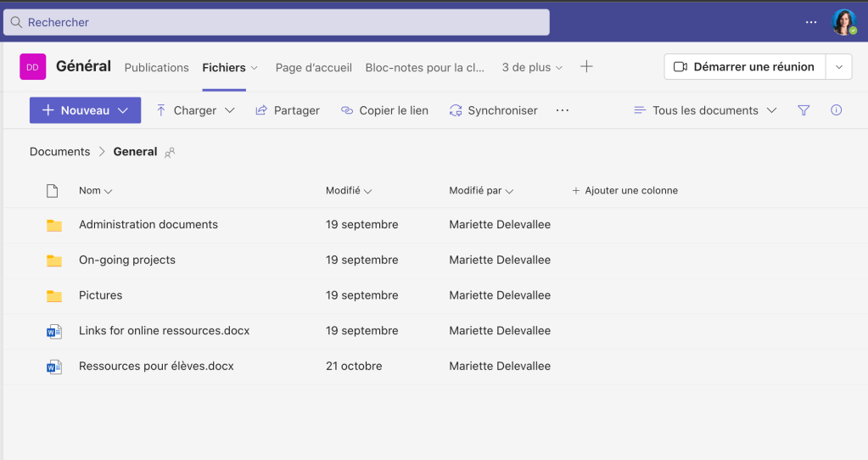Click the file type icon column header
This screenshot has width=868, height=460.
click(53, 191)
